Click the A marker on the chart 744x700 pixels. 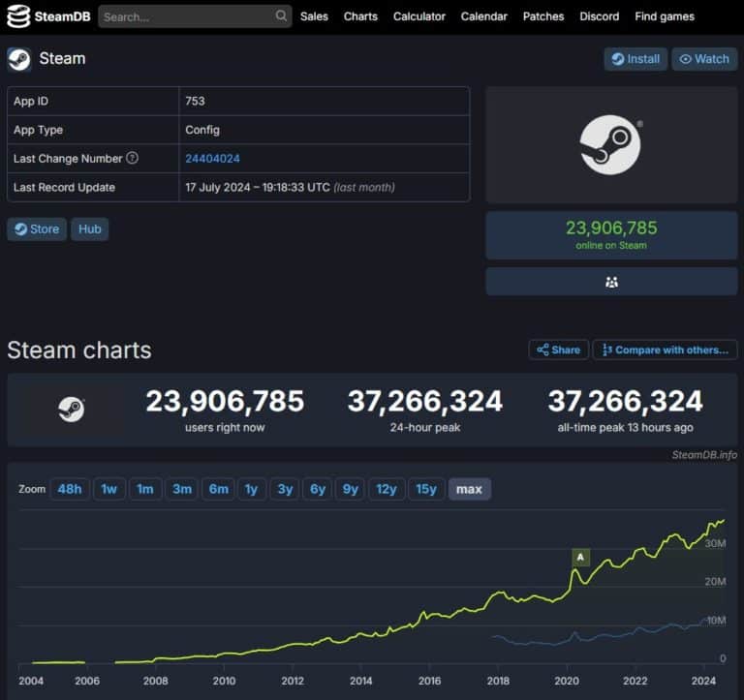click(580, 557)
